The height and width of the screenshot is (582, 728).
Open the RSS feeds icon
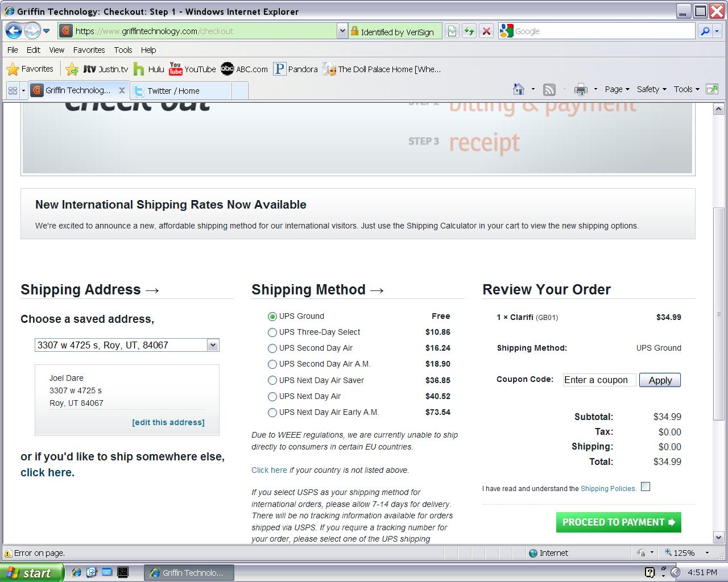tap(549, 89)
